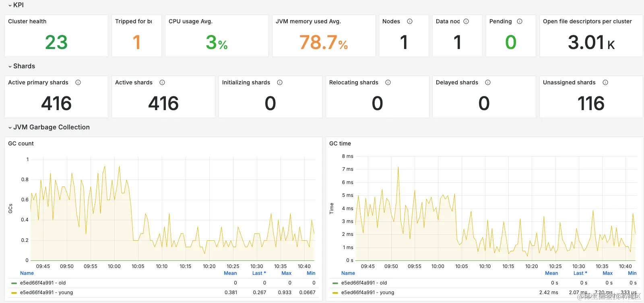Viewport: 644px width, 303px height.
Task: Collapse the JVM Garbage Collection row
Action: tap(49, 127)
